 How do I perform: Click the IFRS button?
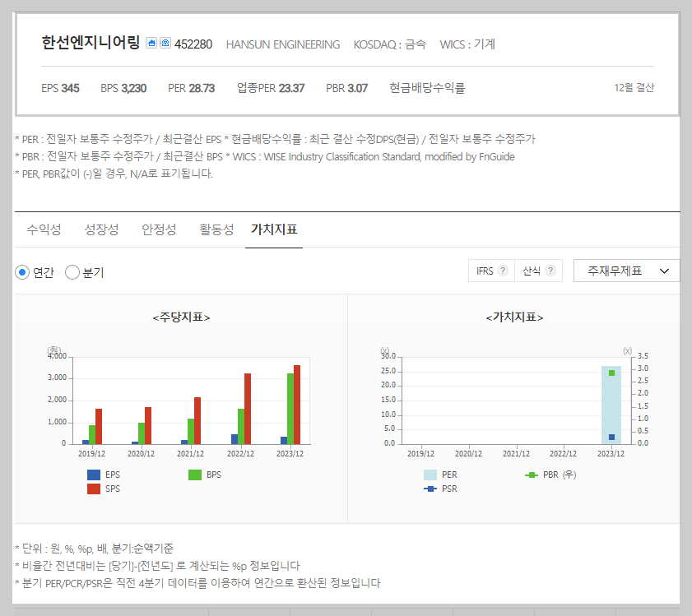click(x=491, y=271)
